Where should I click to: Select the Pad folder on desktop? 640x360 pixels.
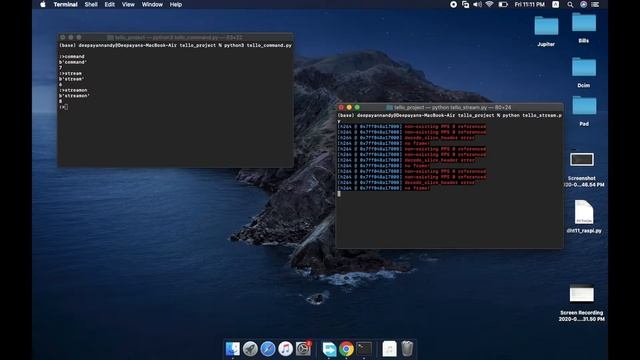pyautogui.click(x=584, y=106)
